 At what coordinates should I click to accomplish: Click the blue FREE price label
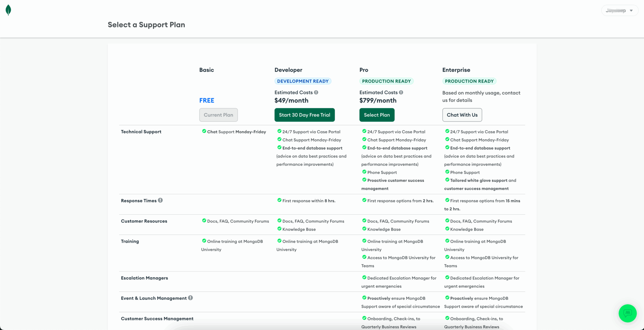pyautogui.click(x=207, y=100)
